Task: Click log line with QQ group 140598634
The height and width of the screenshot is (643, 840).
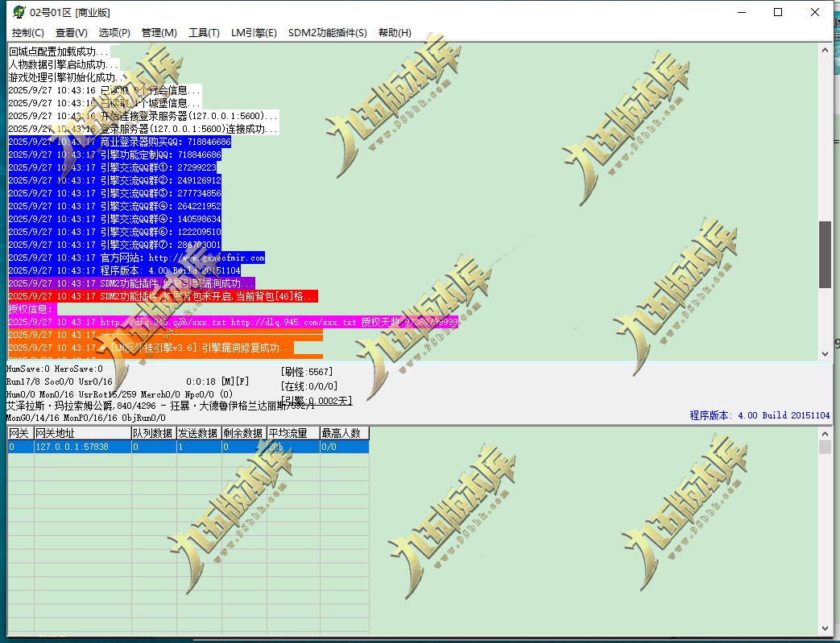Action: (x=114, y=219)
